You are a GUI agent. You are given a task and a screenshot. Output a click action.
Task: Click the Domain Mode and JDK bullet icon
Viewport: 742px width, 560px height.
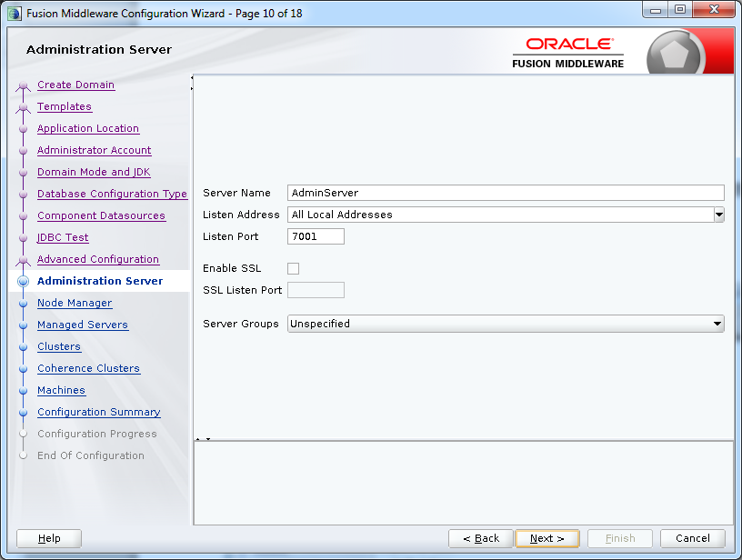pos(23,172)
